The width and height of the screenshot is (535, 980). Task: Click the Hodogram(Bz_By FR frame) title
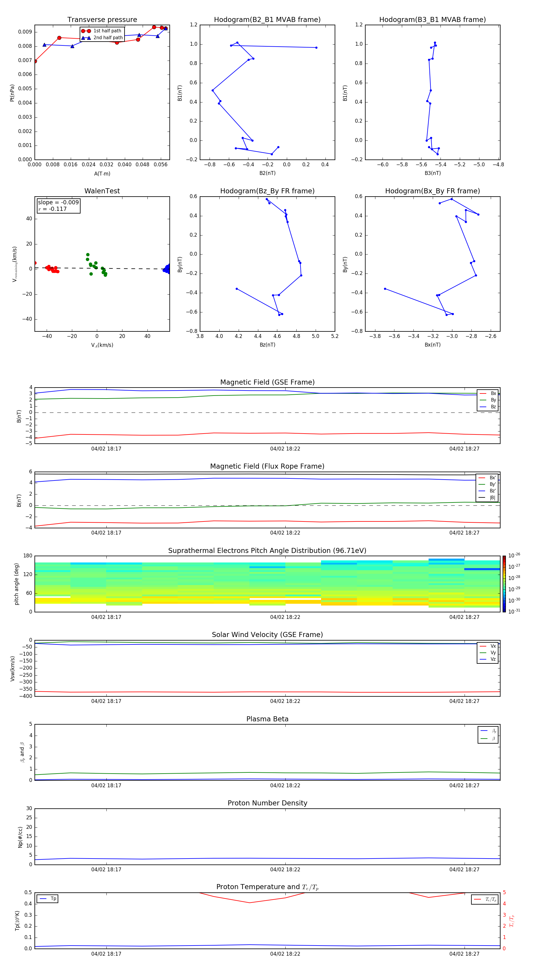pos(267,191)
